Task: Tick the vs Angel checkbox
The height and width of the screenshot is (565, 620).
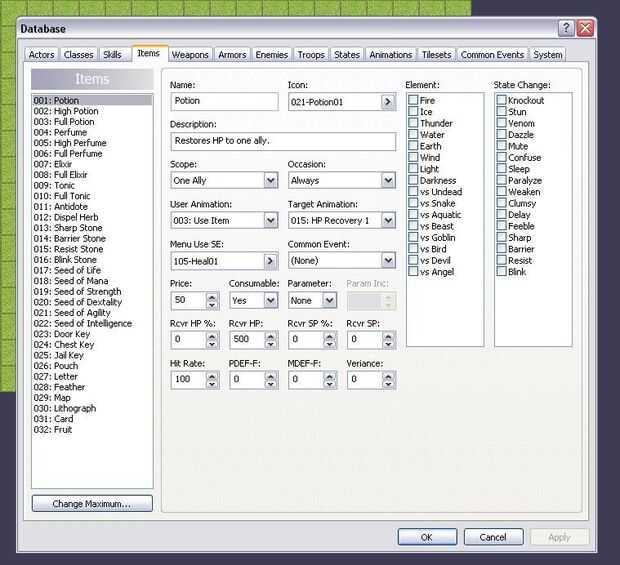Action: (413, 271)
